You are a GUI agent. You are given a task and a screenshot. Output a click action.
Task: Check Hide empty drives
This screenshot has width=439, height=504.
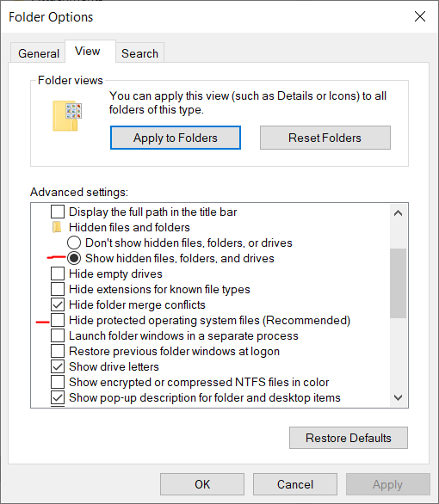(58, 274)
